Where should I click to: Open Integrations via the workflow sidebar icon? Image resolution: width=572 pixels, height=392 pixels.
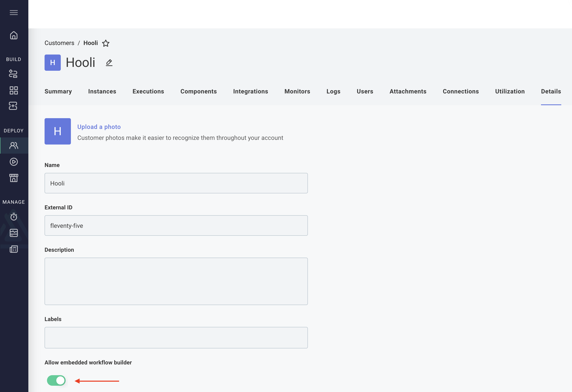(x=14, y=74)
